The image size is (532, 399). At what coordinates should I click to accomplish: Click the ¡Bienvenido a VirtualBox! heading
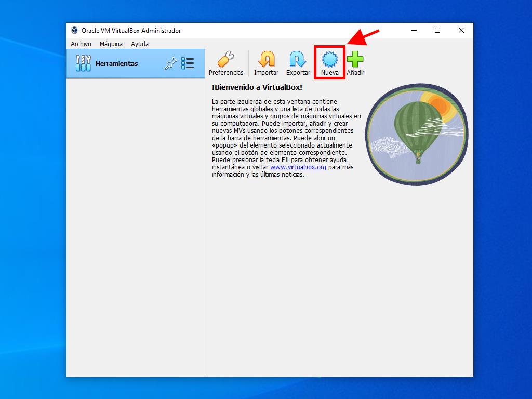(x=257, y=87)
